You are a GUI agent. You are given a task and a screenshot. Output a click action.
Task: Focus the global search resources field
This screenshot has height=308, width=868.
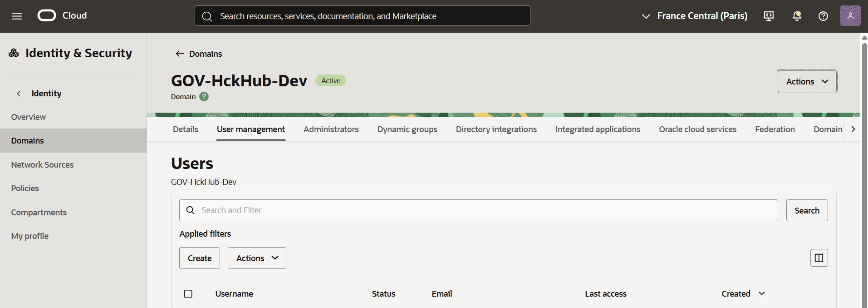tap(362, 16)
